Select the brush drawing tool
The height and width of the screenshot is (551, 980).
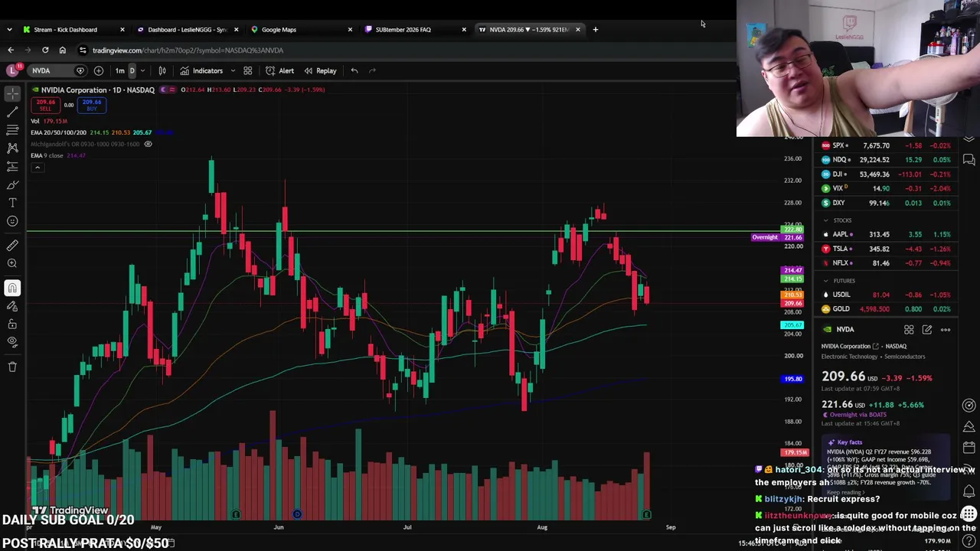pos(12,184)
